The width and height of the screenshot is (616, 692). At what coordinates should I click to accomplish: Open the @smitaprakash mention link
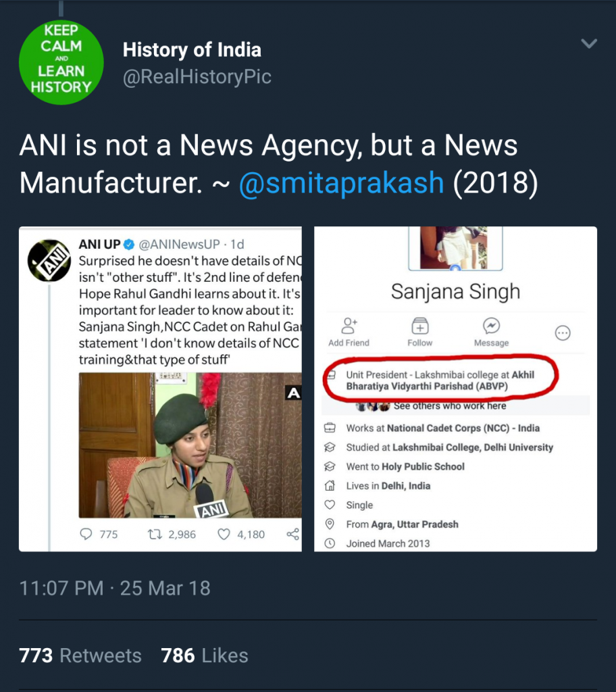[341, 182]
